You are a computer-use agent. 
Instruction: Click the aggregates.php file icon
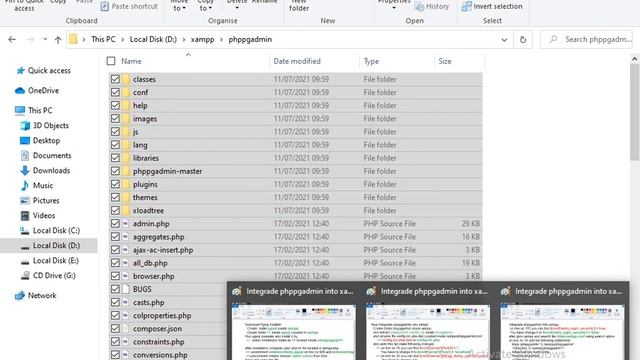126,237
